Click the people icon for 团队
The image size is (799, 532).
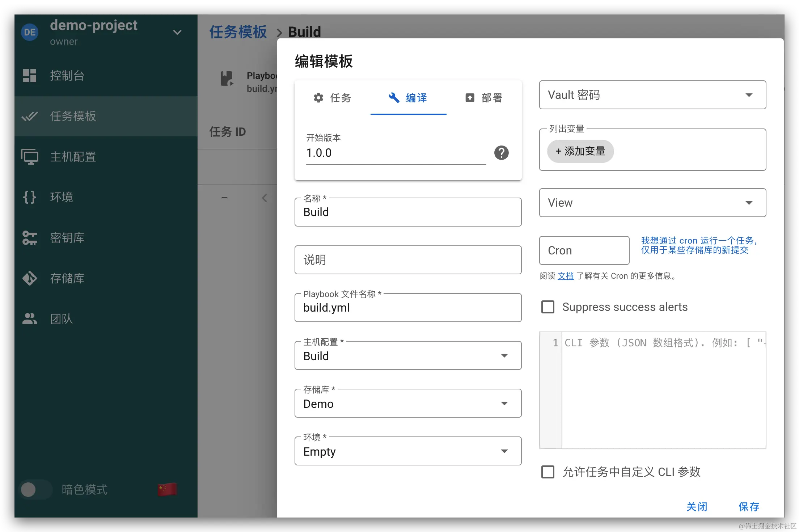pos(30,319)
